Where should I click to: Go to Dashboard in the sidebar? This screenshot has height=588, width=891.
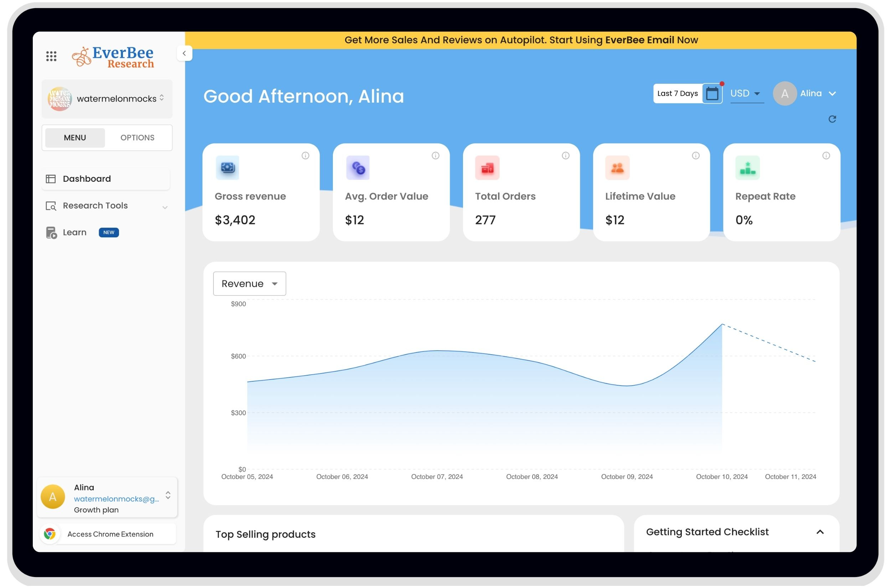87,179
